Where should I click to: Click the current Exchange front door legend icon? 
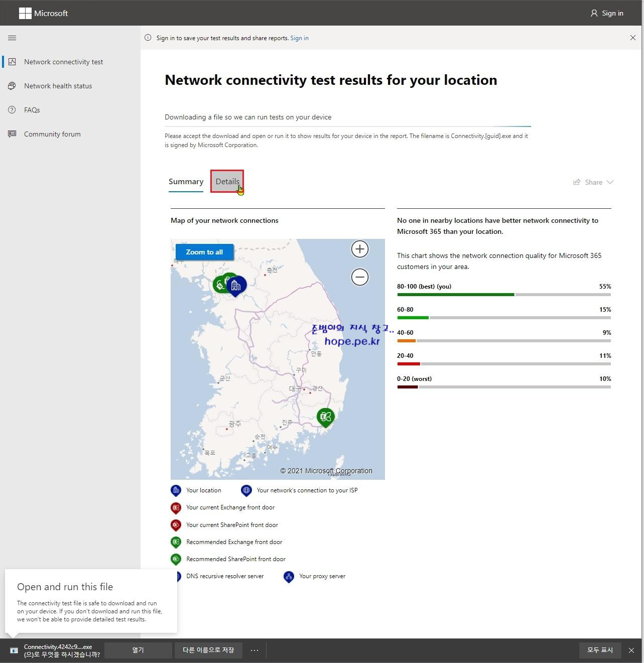click(x=176, y=508)
